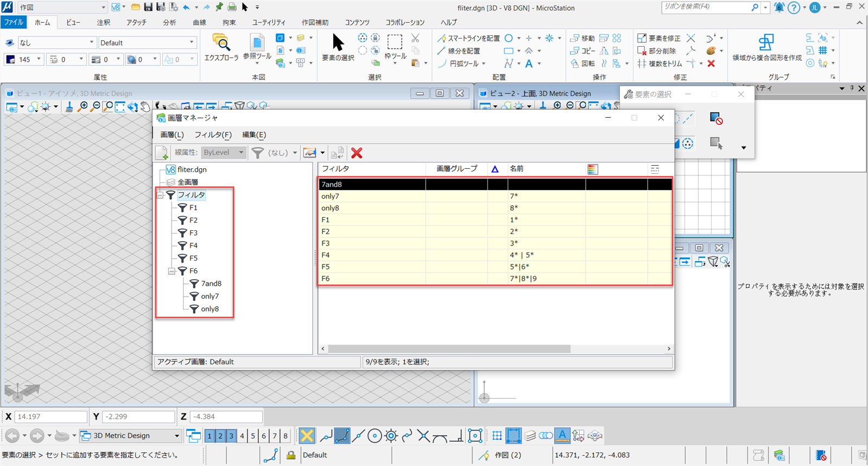
Task: Select the Fence Tool (枠ツール) icon
Action: tap(395, 47)
